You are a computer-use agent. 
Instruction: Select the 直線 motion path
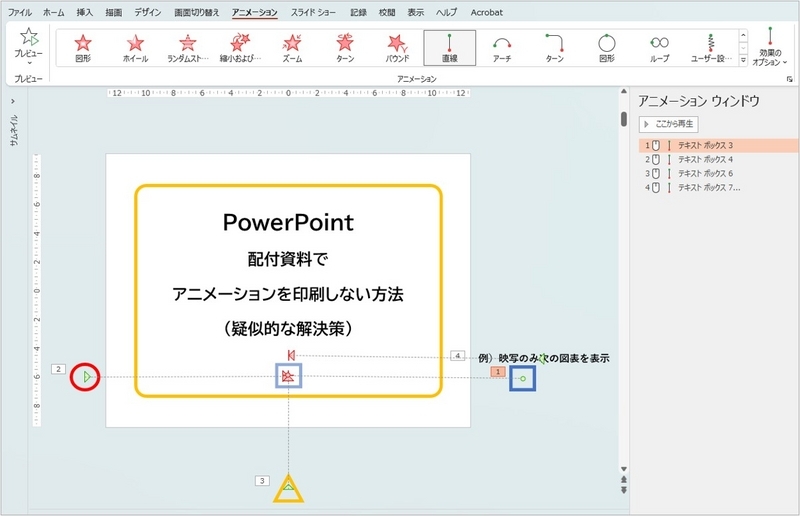click(449, 48)
